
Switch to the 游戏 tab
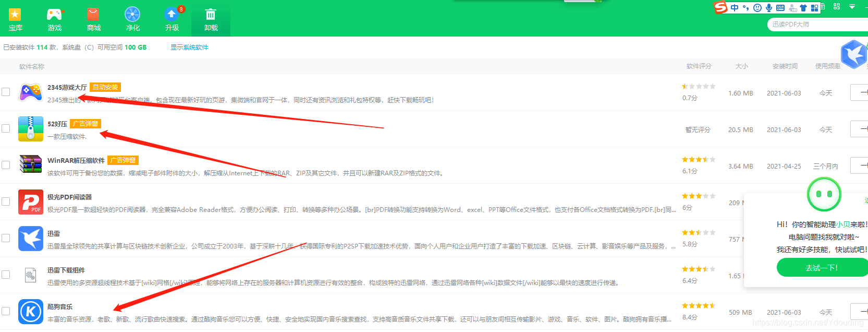pyautogui.click(x=54, y=19)
